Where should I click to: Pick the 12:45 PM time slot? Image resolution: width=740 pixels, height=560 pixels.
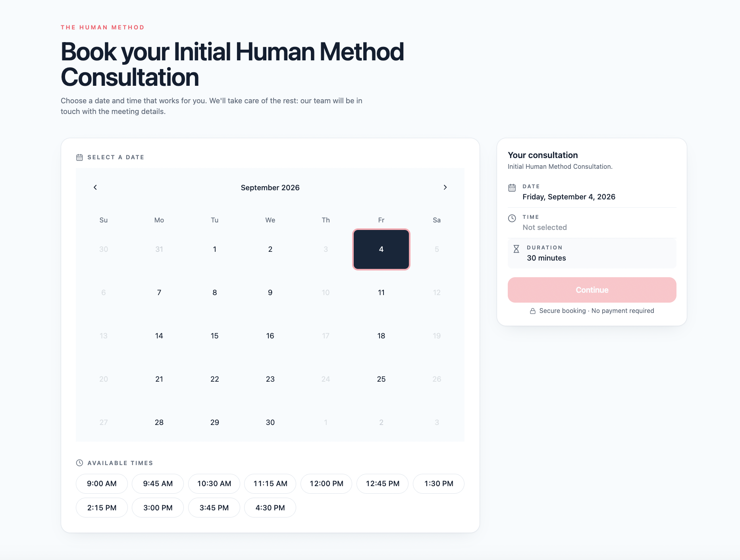click(x=383, y=484)
